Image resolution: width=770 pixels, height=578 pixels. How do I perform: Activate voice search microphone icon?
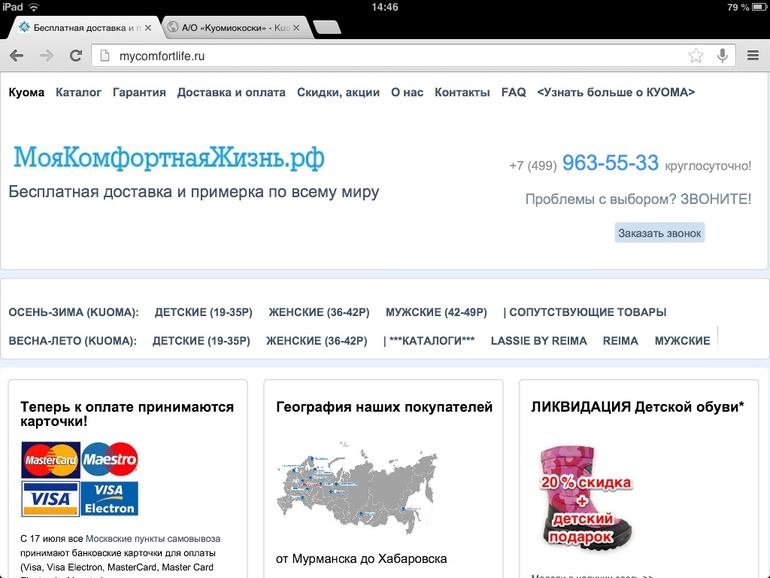[x=722, y=56]
